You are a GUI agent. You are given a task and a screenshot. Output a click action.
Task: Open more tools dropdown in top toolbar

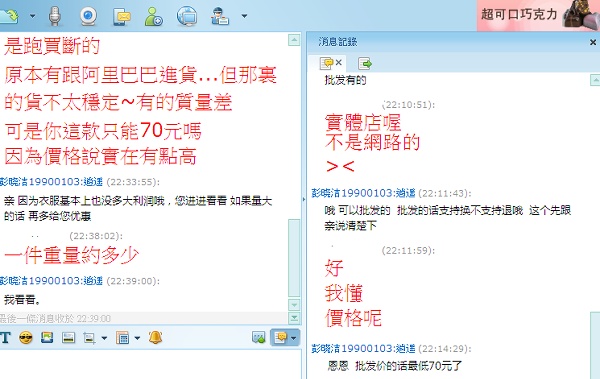244,16
